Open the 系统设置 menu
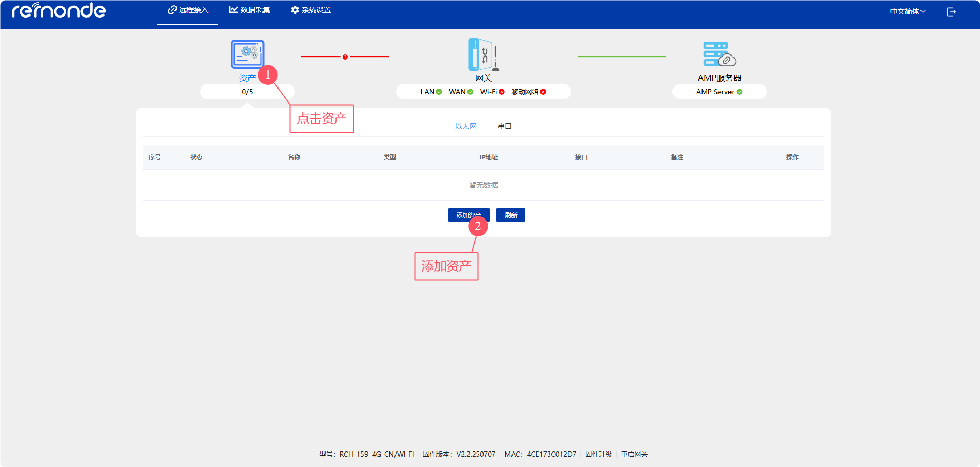980x467 pixels. point(311,10)
